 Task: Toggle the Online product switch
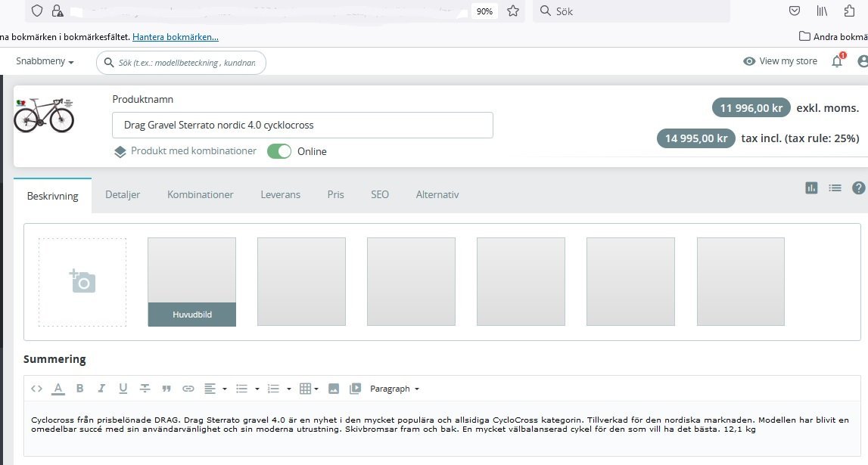pyautogui.click(x=279, y=151)
